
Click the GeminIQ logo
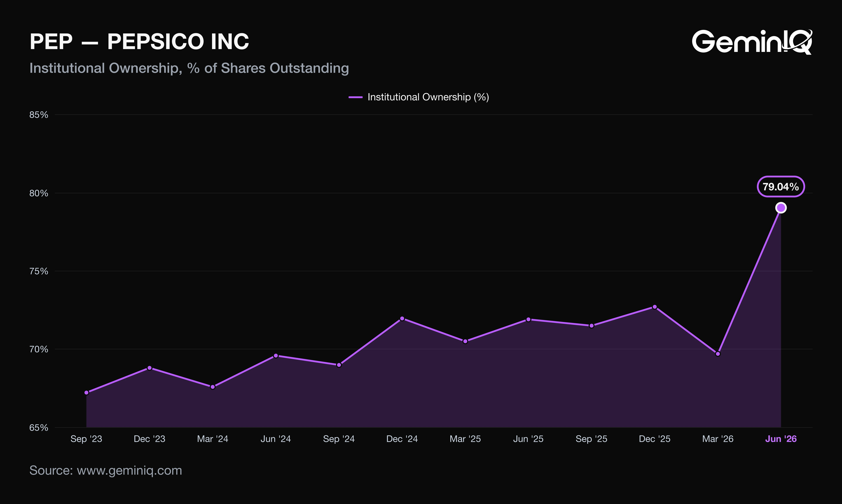point(752,42)
